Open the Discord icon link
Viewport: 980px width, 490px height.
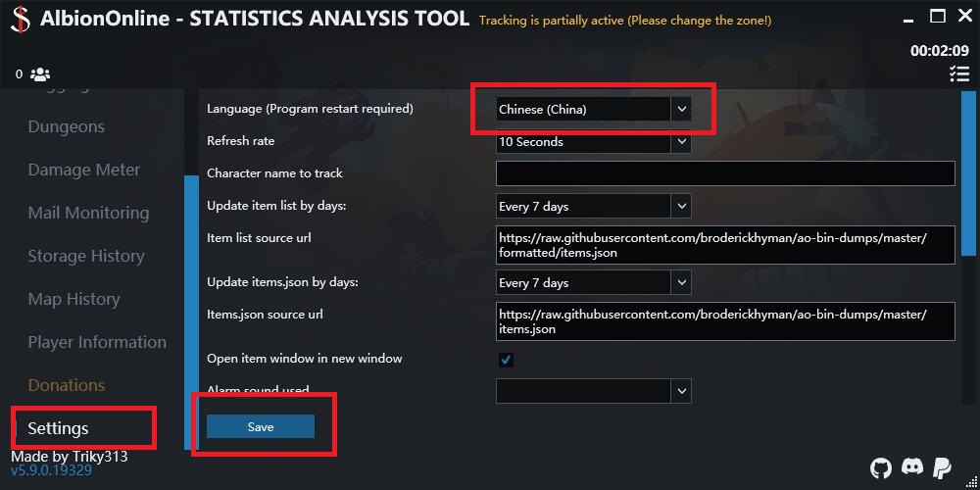coord(911,466)
